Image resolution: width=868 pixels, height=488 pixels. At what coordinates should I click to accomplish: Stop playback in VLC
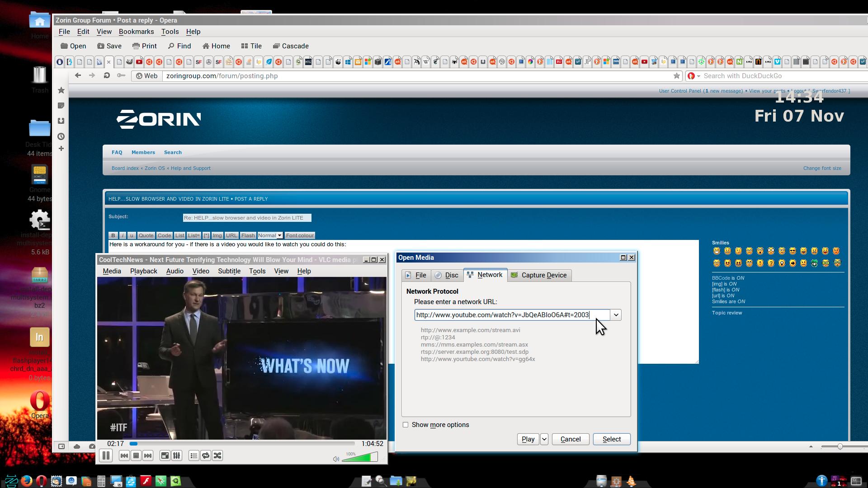[x=136, y=455]
